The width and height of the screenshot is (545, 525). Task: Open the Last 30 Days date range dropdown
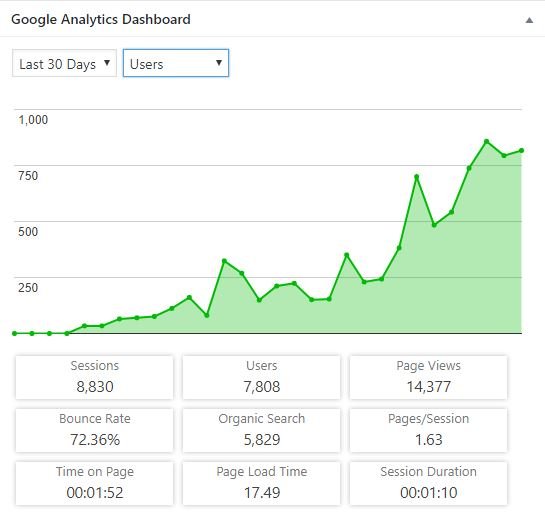tap(64, 63)
